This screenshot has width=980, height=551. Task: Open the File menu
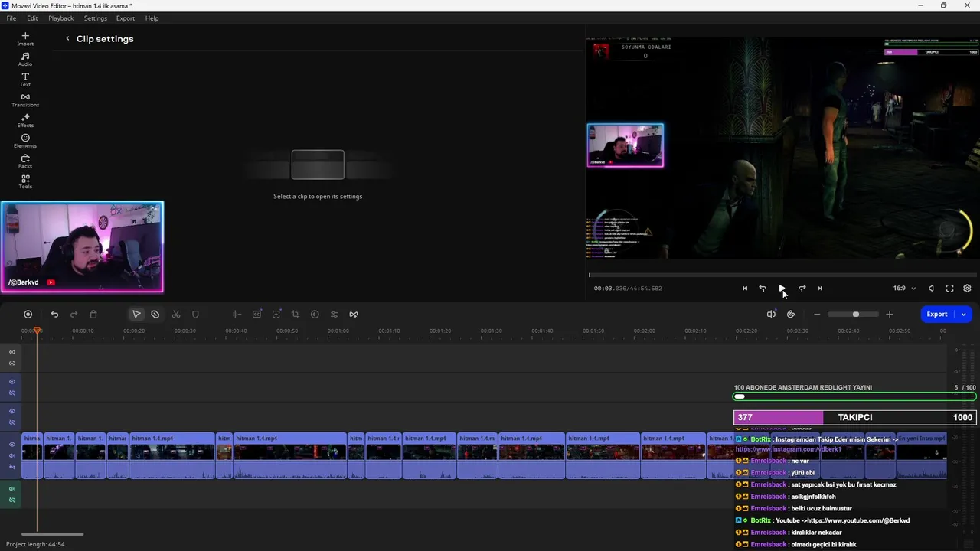coord(11,18)
